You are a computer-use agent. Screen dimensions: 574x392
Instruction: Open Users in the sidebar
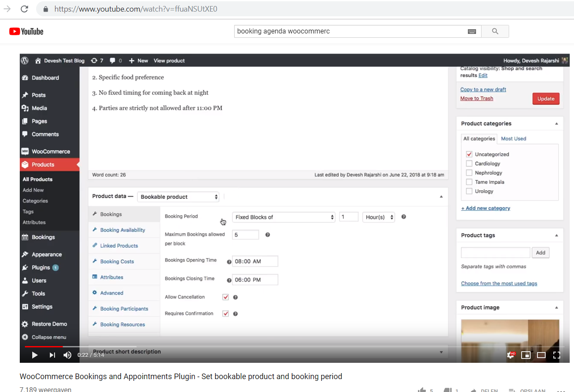coord(39,281)
